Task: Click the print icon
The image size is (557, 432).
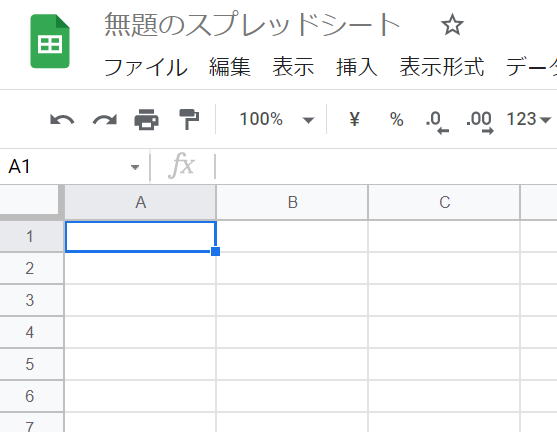Action: pos(146,119)
